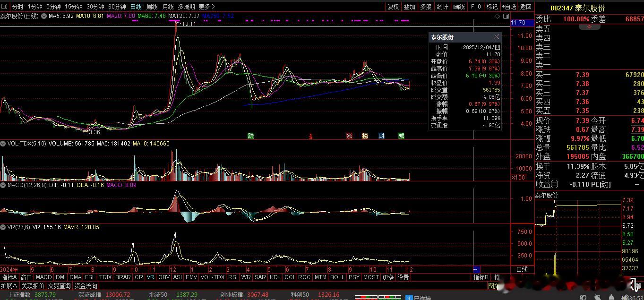
Task: Click the 日线 label under the side panel
Action: click(522, 269)
